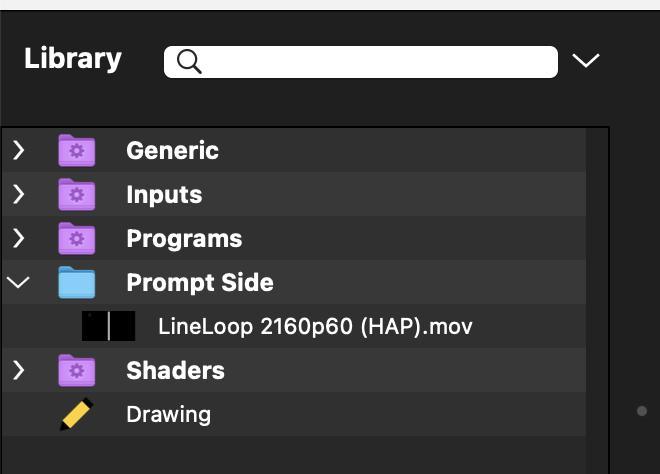660x474 pixels.
Task: Click the LineLoop movie thumbnail
Action: (x=108, y=326)
